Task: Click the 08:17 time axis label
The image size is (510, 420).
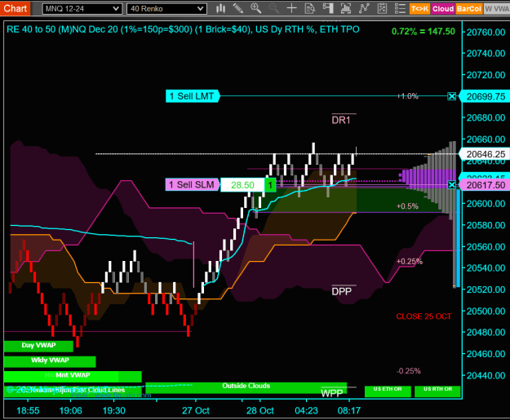Action: coord(349,410)
